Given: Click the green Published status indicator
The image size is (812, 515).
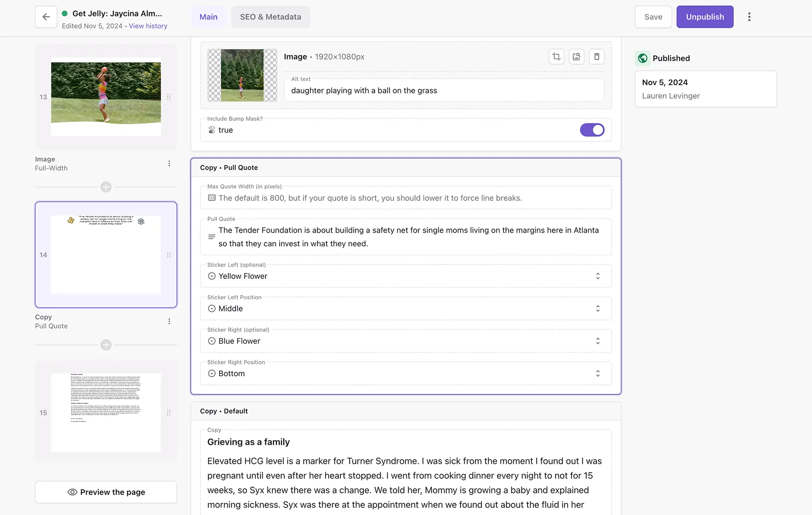Looking at the screenshot, I should point(642,58).
